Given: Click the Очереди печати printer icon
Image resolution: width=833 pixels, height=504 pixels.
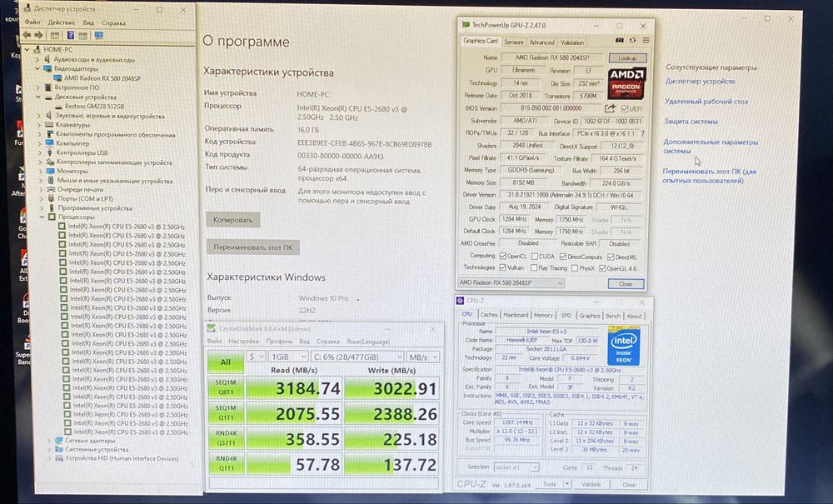Looking at the screenshot, I should point(51,190).
